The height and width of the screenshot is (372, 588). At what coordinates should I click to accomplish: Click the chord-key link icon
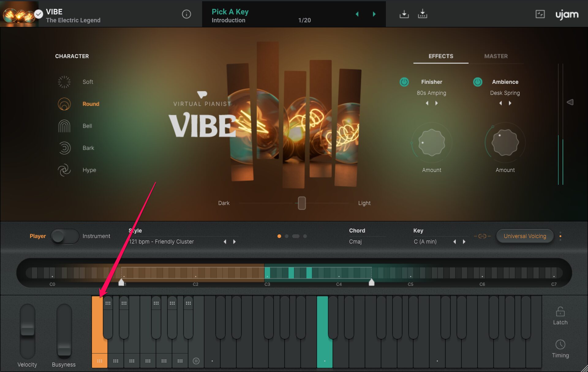pyautogui.click(x=482, y=236)
